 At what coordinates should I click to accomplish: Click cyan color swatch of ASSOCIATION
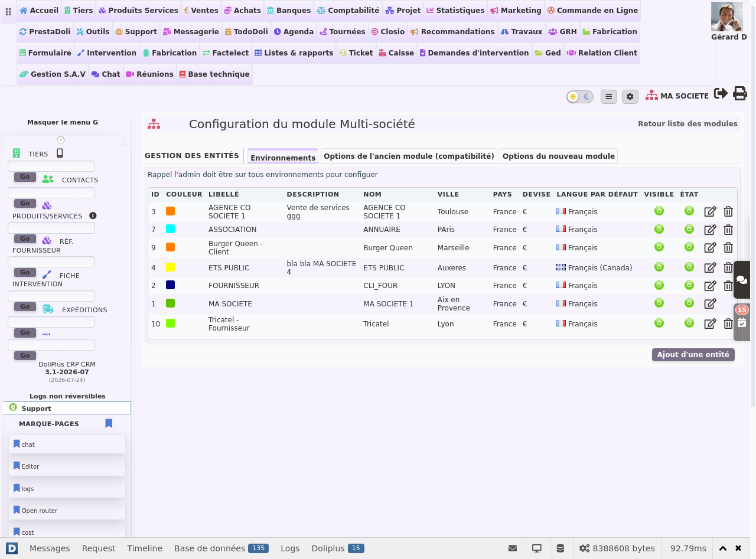click(x=170, y=229)
